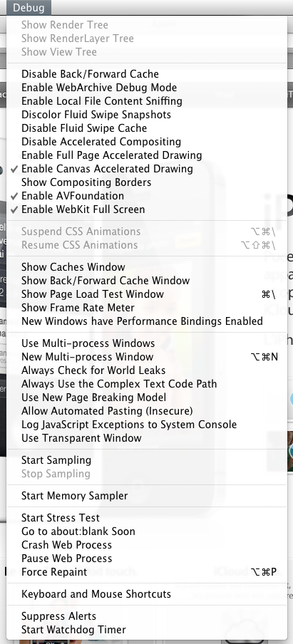Enable Show Frame Rate Meter

(147, 308)
